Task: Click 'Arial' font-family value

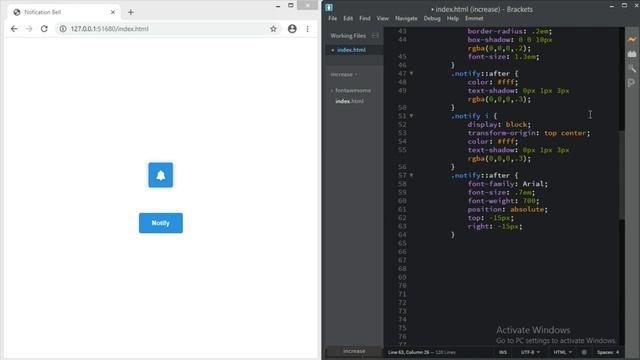Action: (x=533, y=184)
